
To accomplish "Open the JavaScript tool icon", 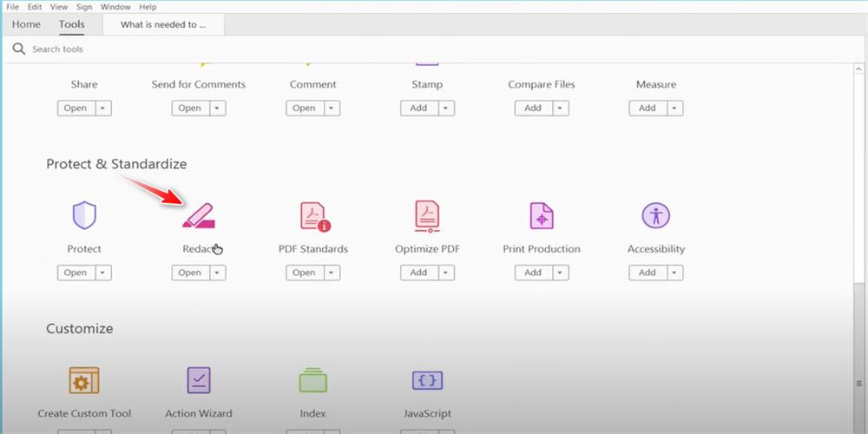I will (x=427, y=380).
